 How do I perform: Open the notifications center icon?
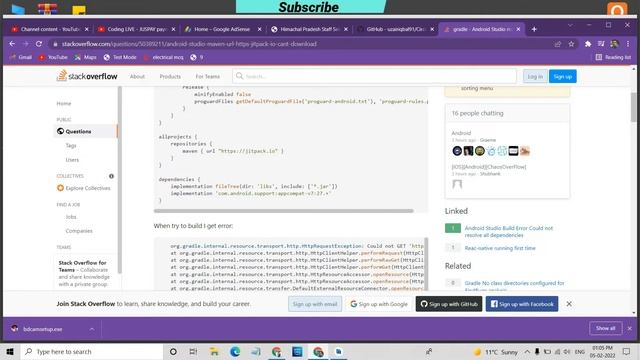[x=627, y=351]
